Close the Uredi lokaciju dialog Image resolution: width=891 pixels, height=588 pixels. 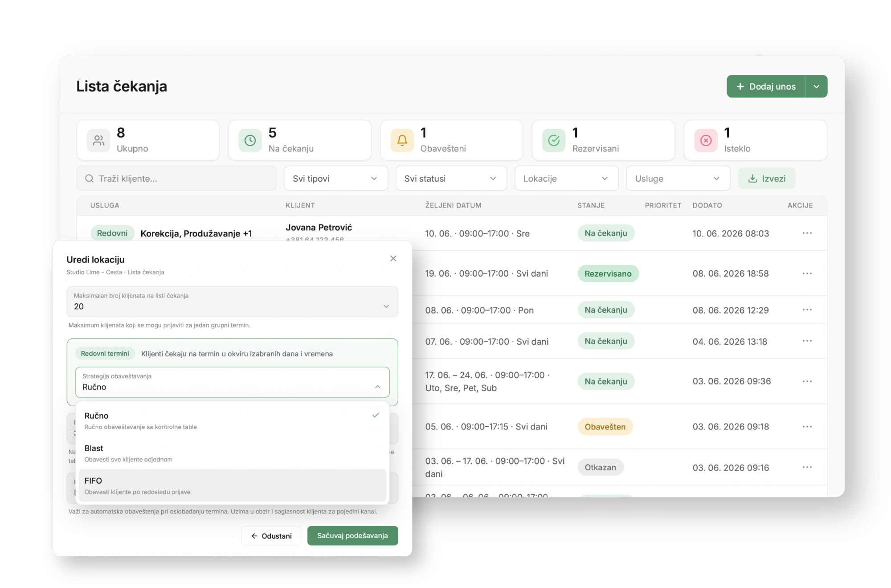393,258
